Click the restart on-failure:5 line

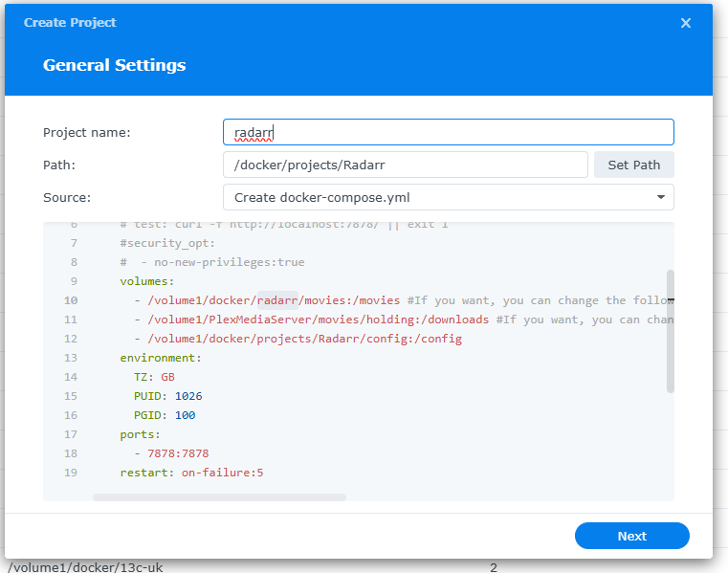[191, 473]
